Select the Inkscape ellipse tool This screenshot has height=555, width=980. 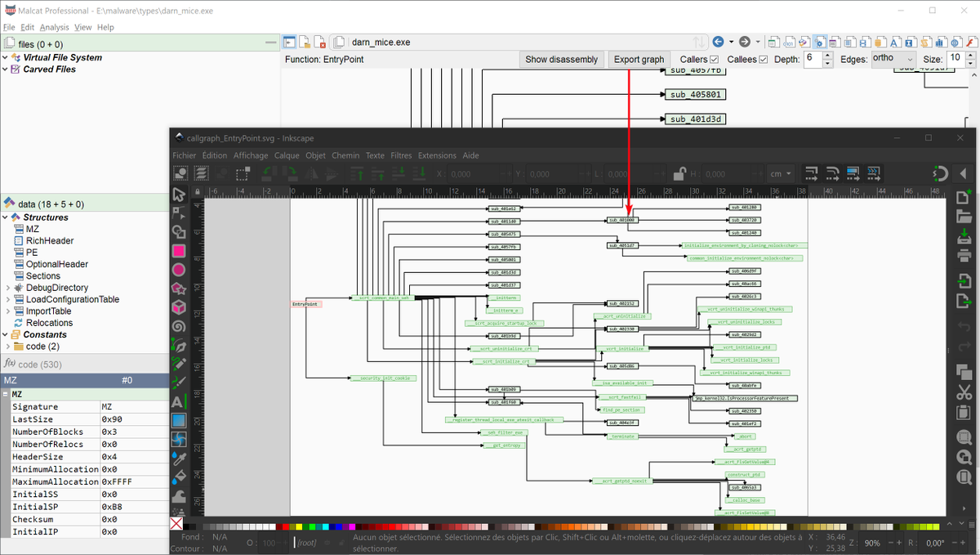(x=178, y=270)
